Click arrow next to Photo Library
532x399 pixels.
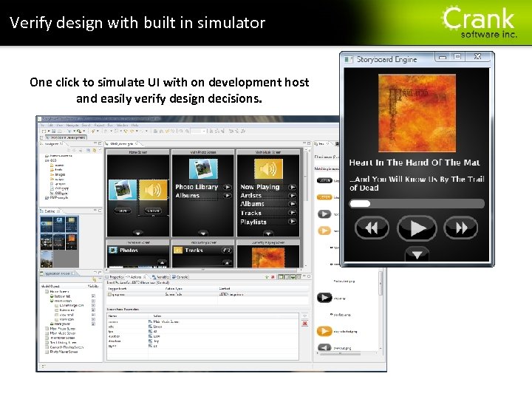[x=228, y=187]
